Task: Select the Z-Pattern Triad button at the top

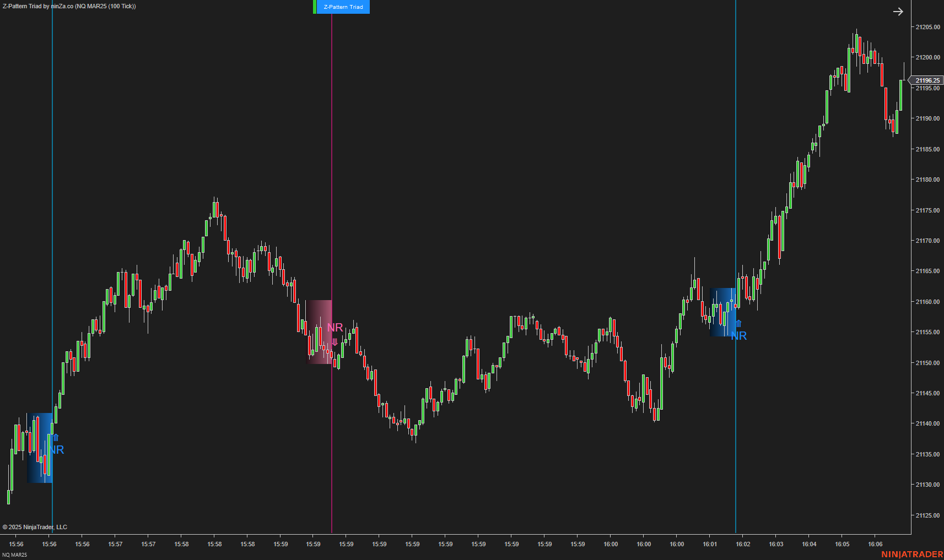Action: pyautogui.click(x=342, y=7)
